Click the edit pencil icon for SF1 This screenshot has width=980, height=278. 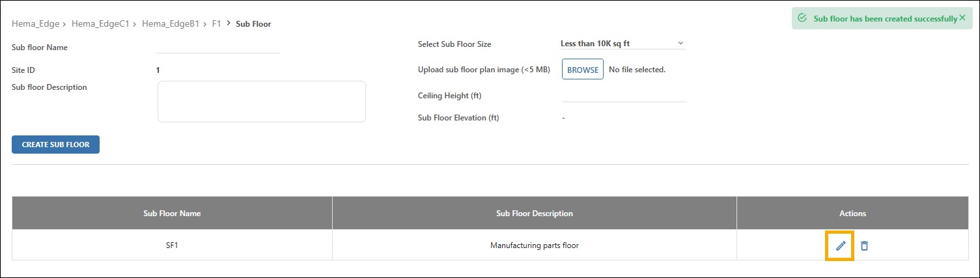click(841, 245)
